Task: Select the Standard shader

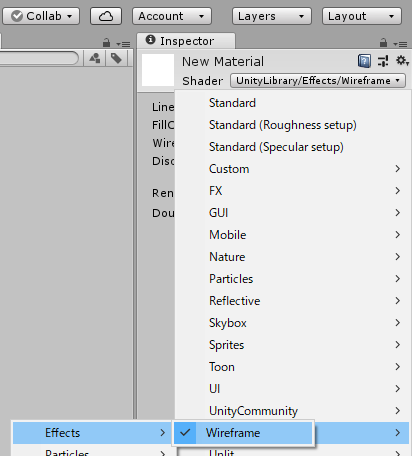Action: 292,103
